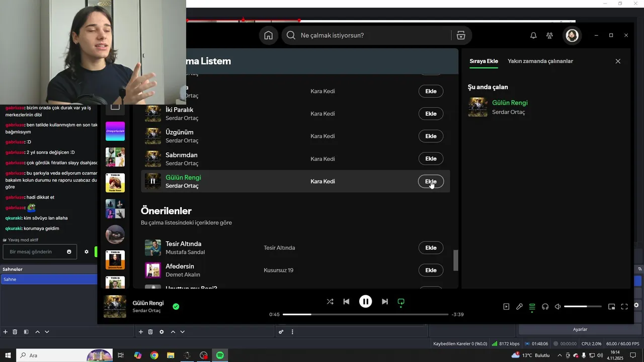Toggle the repeat button
The width and height of the screenshot is (644, 362).
[401, 302]
